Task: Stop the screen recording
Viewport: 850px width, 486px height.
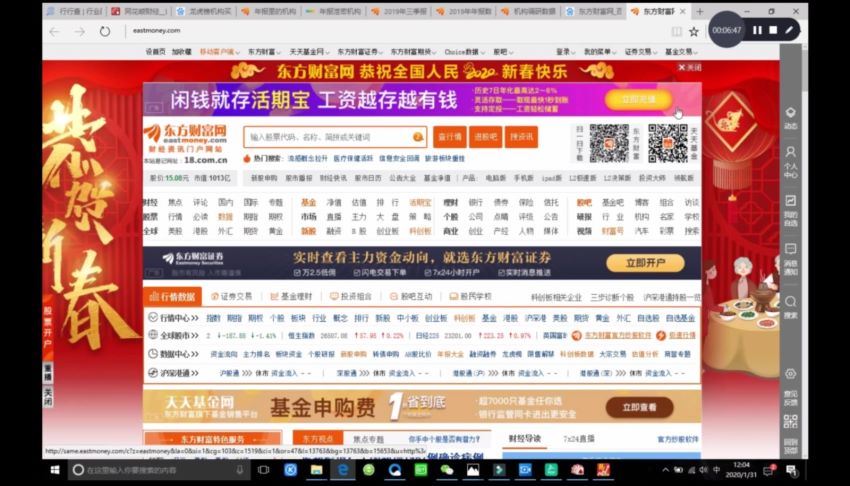Action: tap(773, 30)
